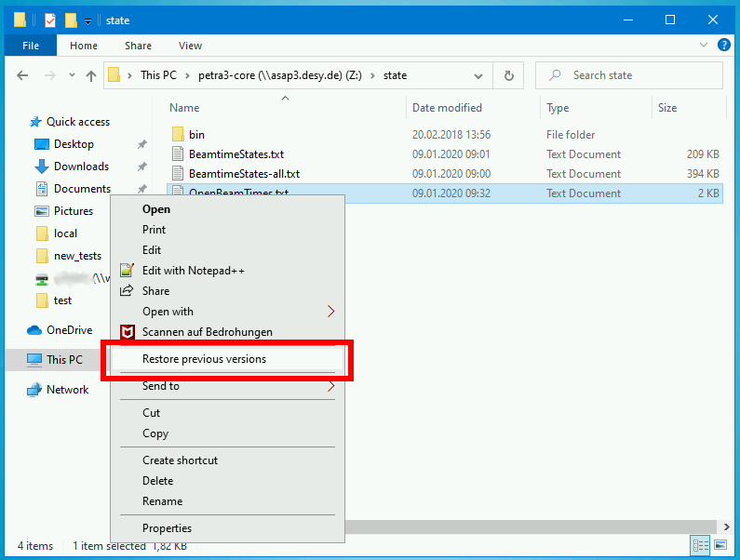This screenshot has height=560, width=740.
Task: Click the Help question mark icon
Action: [x=724, y=46]
